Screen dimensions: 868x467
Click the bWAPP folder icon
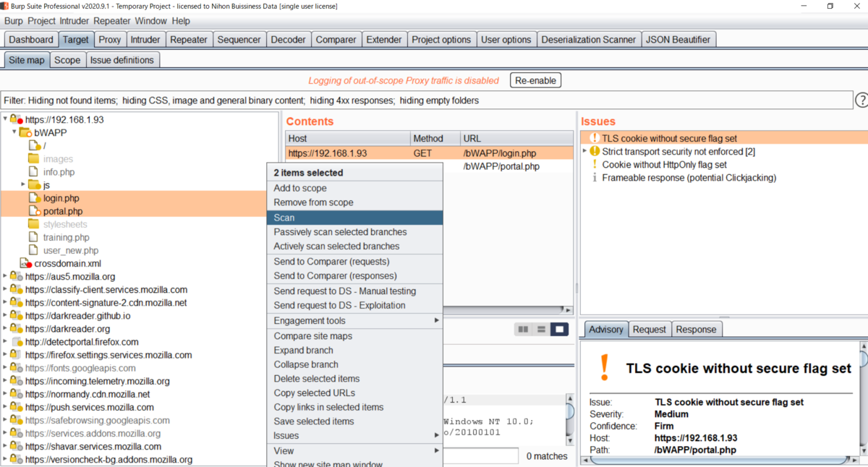coord(25,133)
